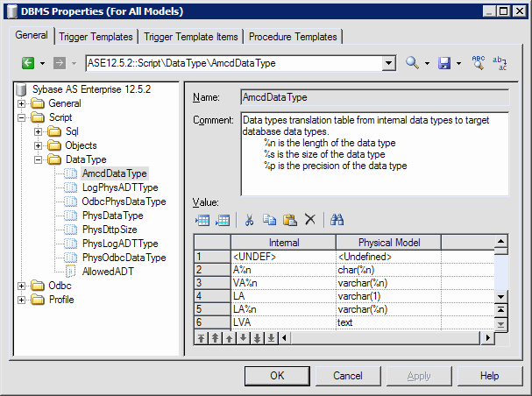Click the grid vertical scrollbar up arrow
The width and height of the screenshot is (532, 396).
[x=500, y=242]
